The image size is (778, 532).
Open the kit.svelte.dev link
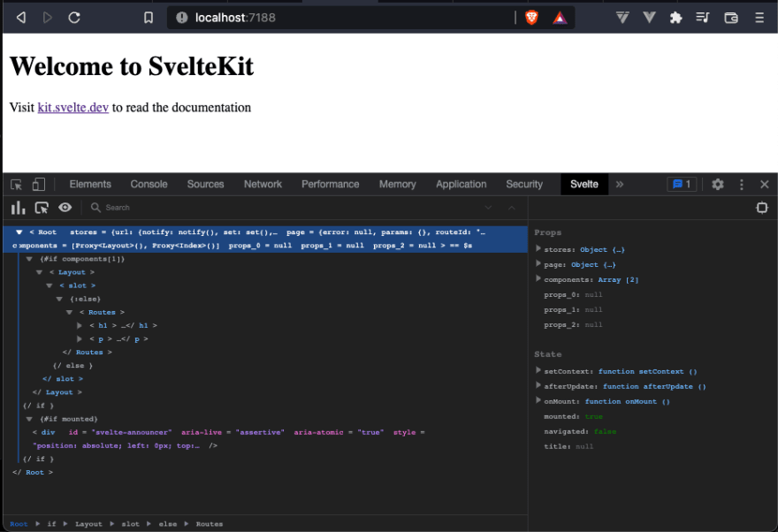coord(72,108)
